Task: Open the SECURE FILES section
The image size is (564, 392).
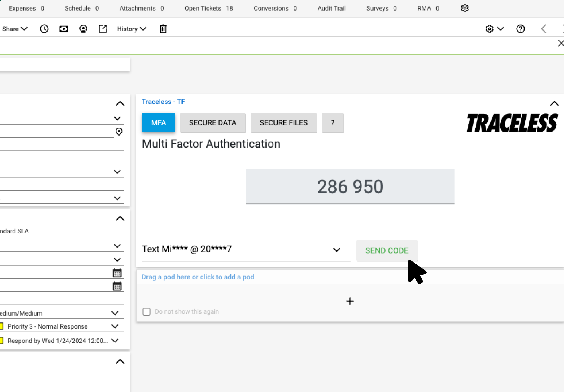Action: [283, 123]
